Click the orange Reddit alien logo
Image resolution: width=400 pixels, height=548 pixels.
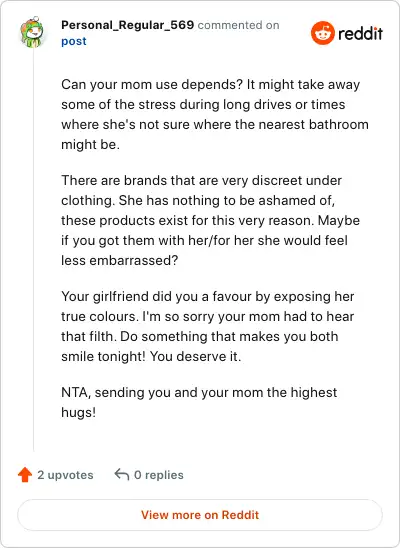[322, 33]
